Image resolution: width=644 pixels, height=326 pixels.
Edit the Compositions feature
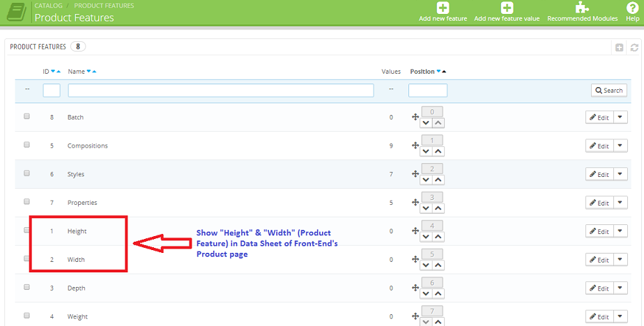(x=599, y=146)
